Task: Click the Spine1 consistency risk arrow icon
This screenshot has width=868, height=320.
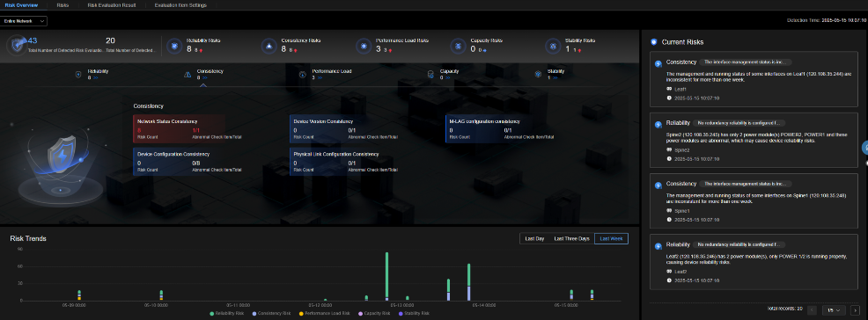Action: click(x=658, y=185)
